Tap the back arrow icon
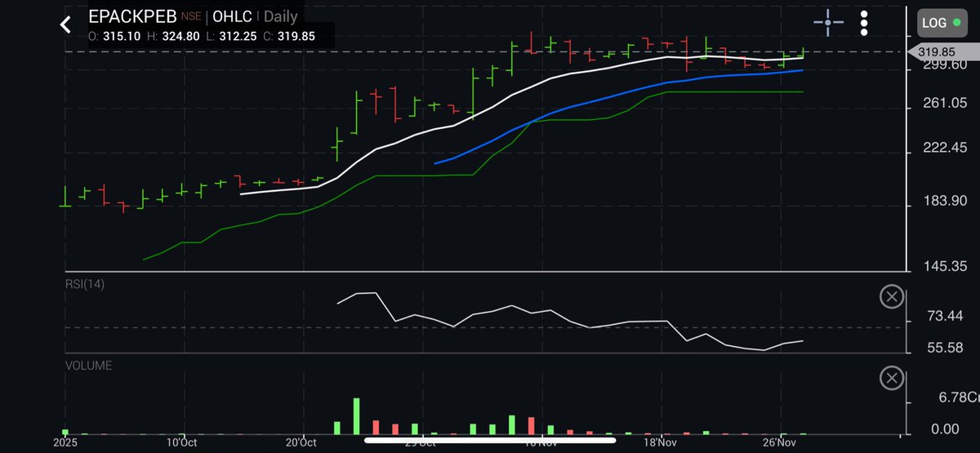980x453 pixels. pyautogui.click(x=66, y=24)
